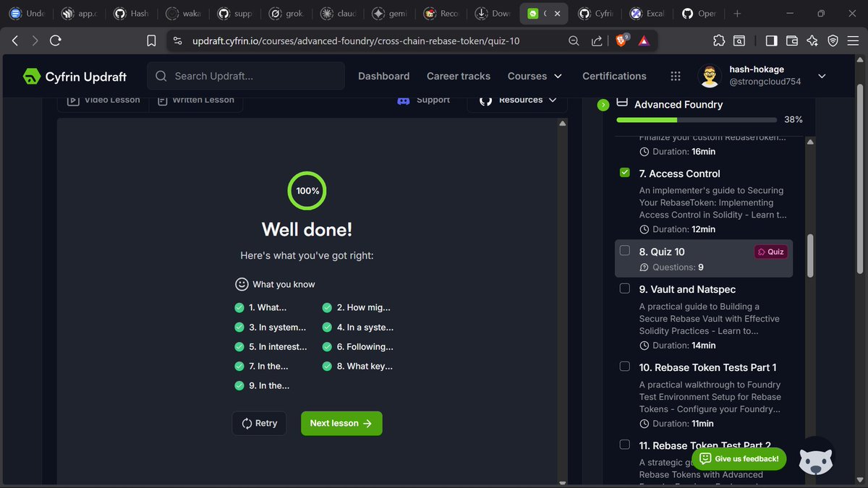
Task: Click the Brave Rewards triangle icon
Action: (643, 41)
